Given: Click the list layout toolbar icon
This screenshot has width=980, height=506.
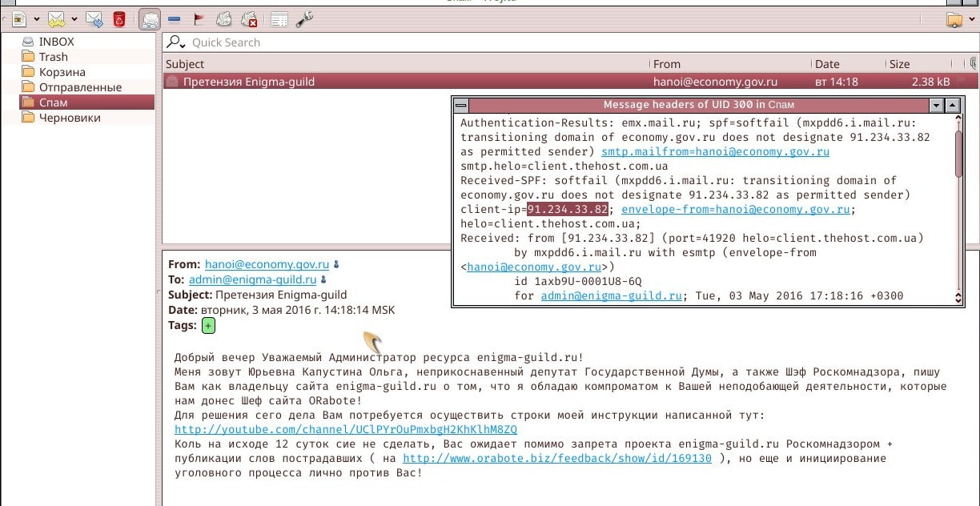Looking at the screenshot, I should (x=279, y=19).
